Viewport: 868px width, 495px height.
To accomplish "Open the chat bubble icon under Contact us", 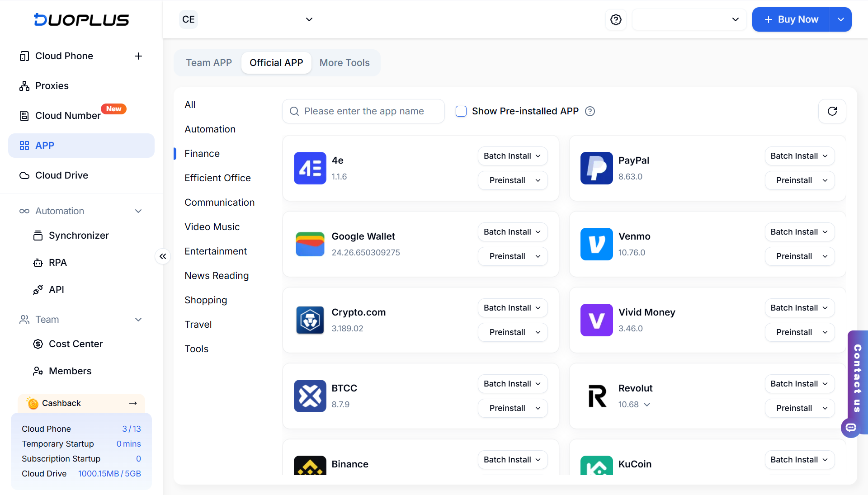I will pyautogui.click(x=851, y=428).
